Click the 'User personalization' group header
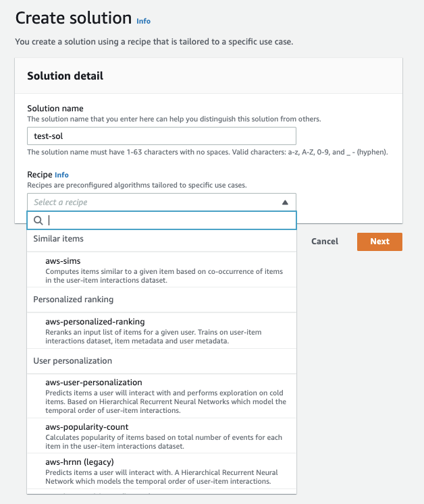Image resolution: width=424 pixels, height=504 pixels. [x=72, y=361]
